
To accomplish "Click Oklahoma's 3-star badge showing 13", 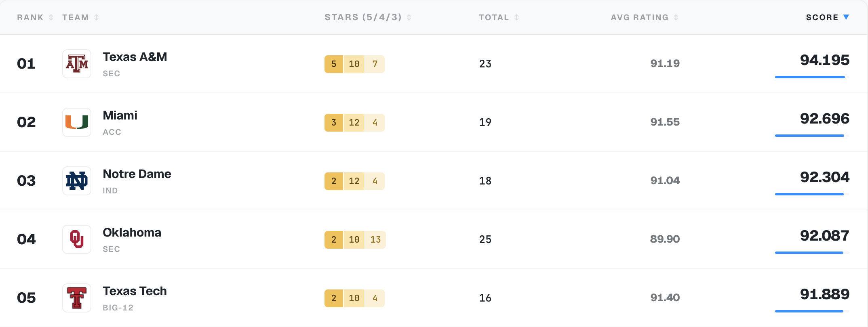I will point(375,240).
